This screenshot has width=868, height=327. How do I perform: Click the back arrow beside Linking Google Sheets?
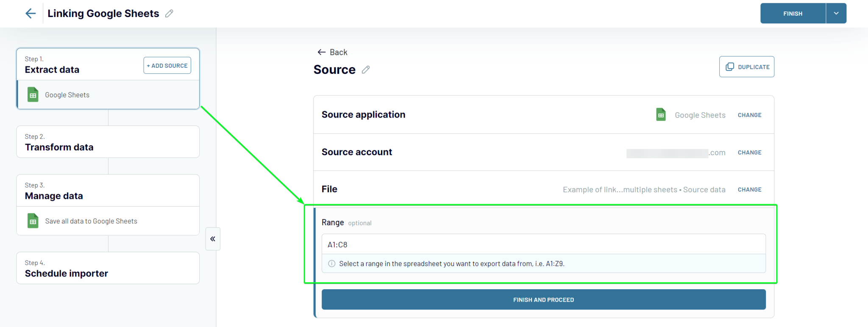coord(31,14)
